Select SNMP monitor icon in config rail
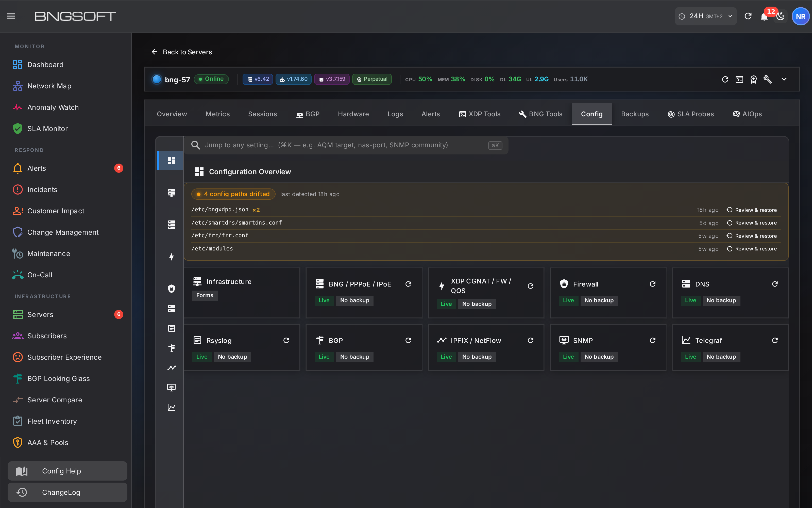The image size is (812, 508). [172, 388]
